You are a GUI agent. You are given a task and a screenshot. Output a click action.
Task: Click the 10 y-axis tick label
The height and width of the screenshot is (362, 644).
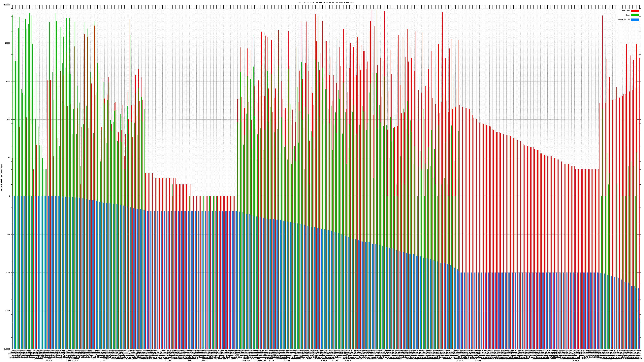[x=9, y=158]
